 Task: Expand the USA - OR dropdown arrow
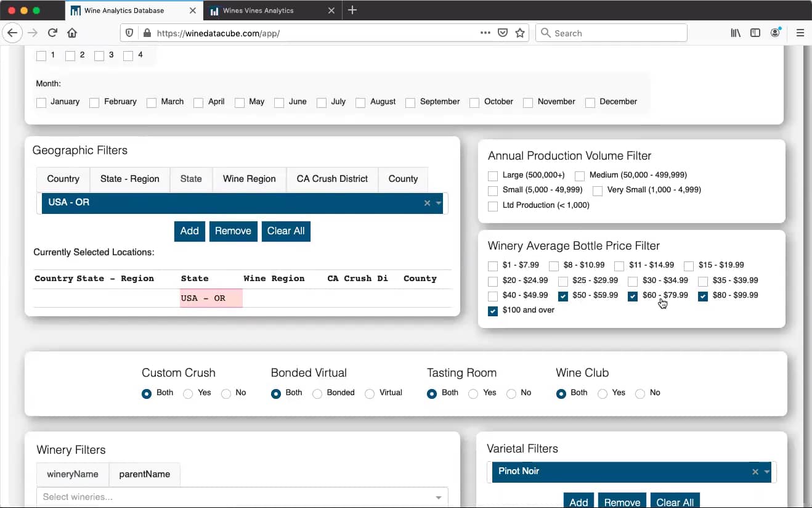[x=439, y=203]
